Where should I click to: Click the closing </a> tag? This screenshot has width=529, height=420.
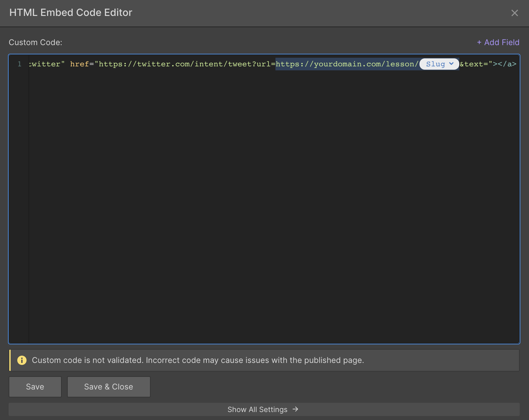pos(507,64)
